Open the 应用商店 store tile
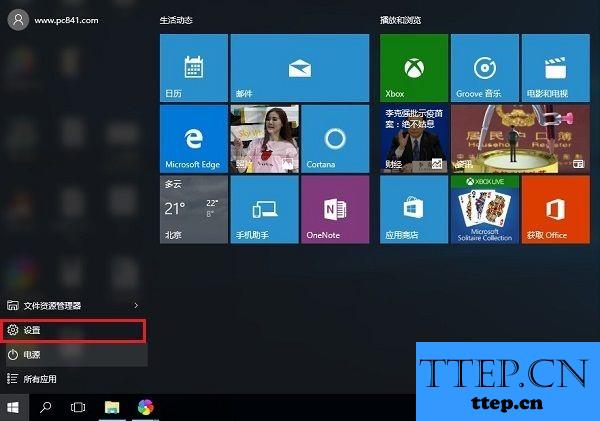The image size is (600, 421). (414, 210)
